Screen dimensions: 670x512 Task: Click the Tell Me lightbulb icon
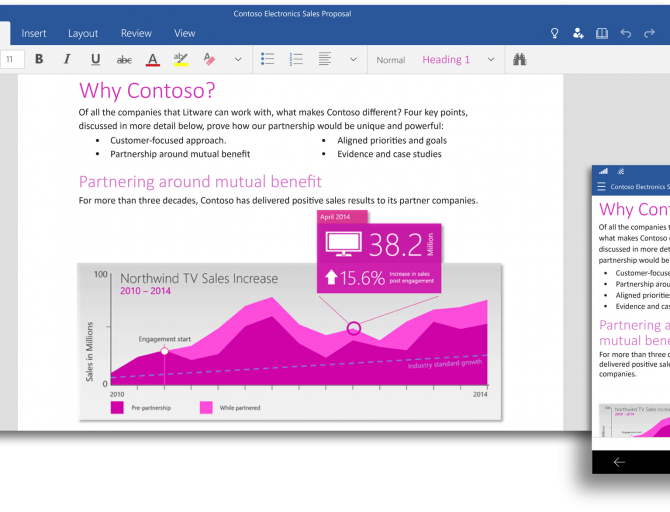[x=555, y=33]
